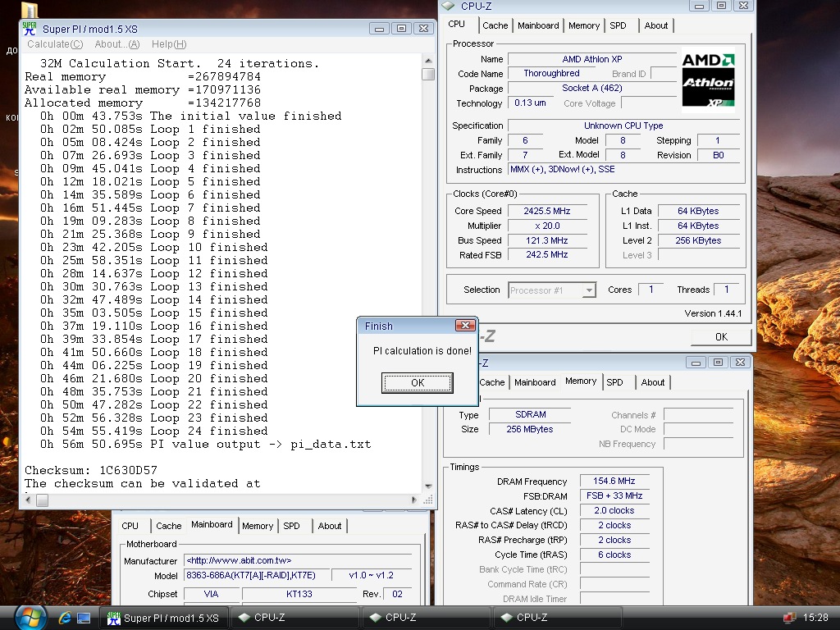Click the abit.com.tw manufacturer field

(298, 560)
